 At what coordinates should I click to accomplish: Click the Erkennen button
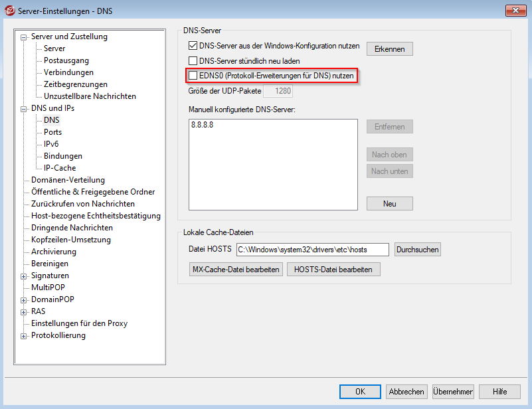pos(389,49)
